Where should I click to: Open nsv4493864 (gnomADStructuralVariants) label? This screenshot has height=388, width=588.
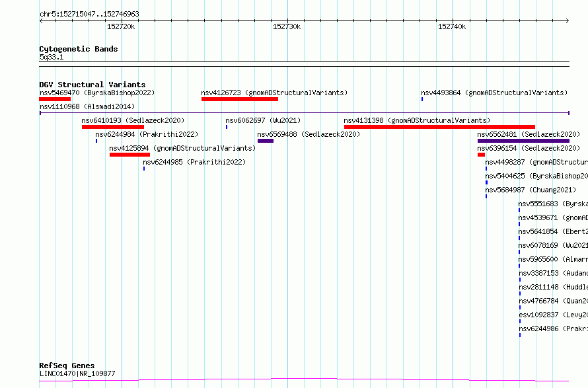coord(494,93)
